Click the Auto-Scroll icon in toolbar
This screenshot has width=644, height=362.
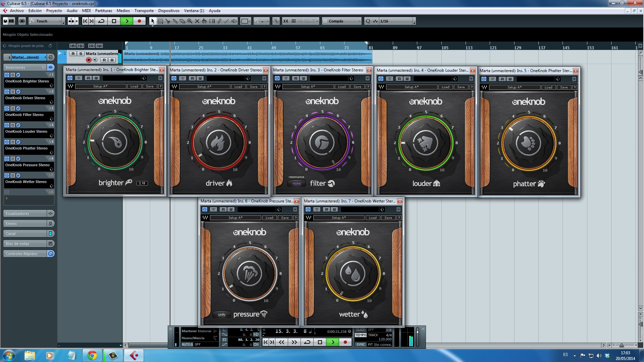click(x=71, y=21)
